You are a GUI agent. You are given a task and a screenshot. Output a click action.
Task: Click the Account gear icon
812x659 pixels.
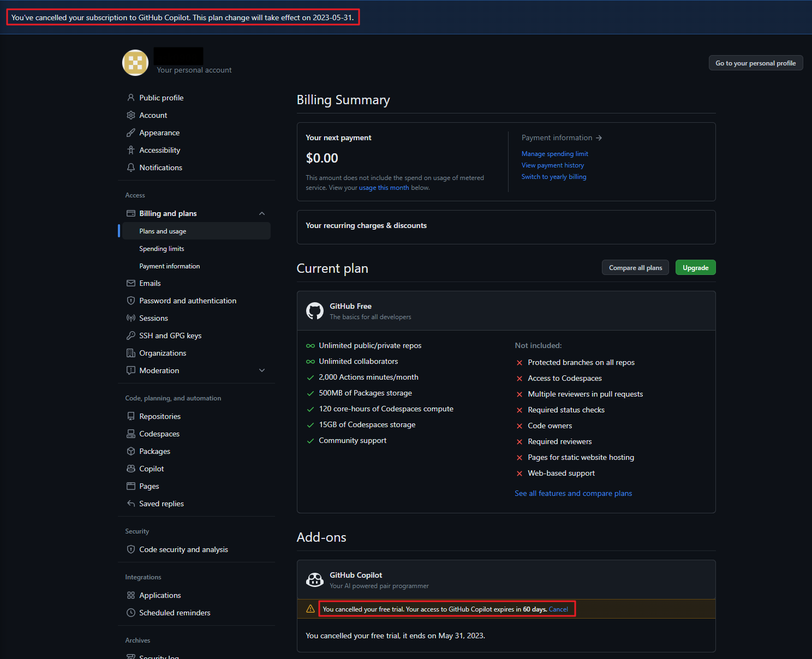click(x=131, y=115)
